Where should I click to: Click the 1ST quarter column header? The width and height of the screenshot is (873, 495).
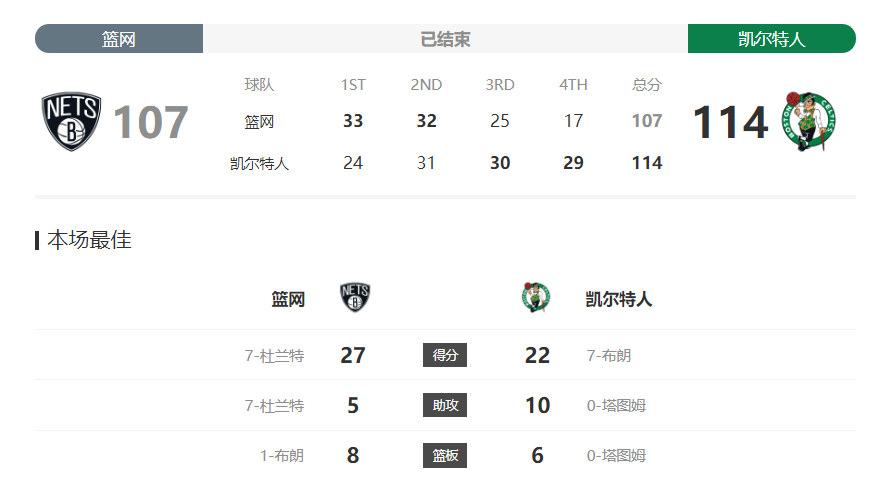point(353,85)
